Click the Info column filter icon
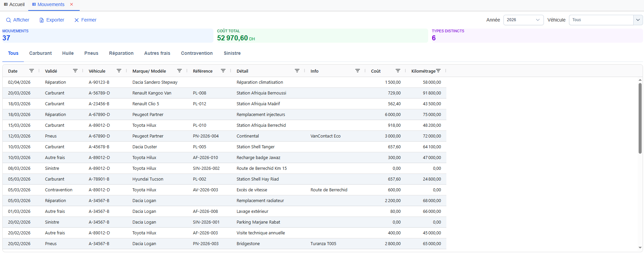This screenshot has width=644, height=270. [x=357, y=71]
